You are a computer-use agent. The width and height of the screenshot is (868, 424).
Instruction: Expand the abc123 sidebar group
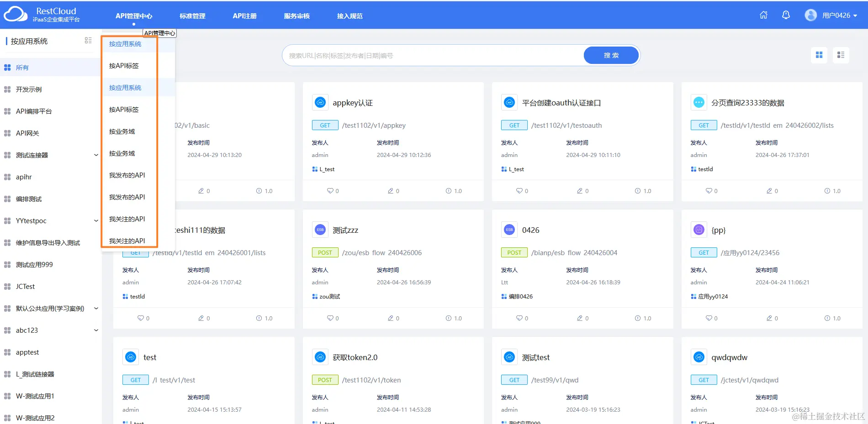(96, 330)
